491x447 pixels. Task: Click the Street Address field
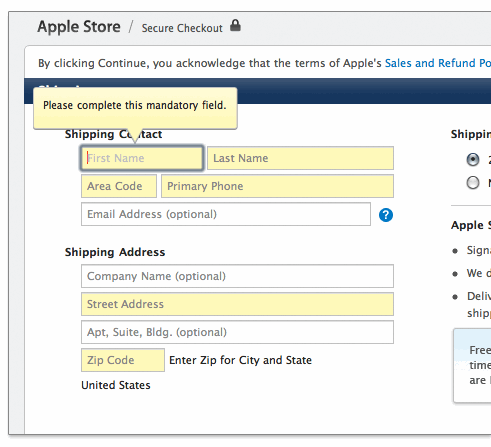[237, 304]
